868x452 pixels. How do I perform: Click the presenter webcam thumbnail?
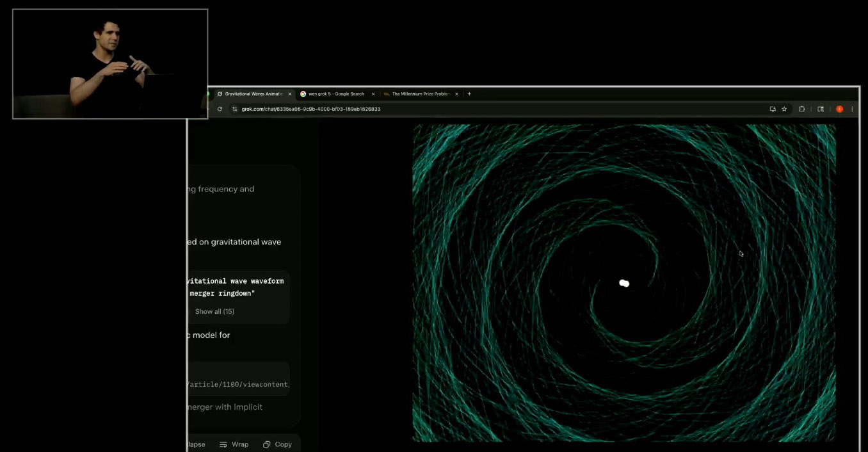(110, 64)
